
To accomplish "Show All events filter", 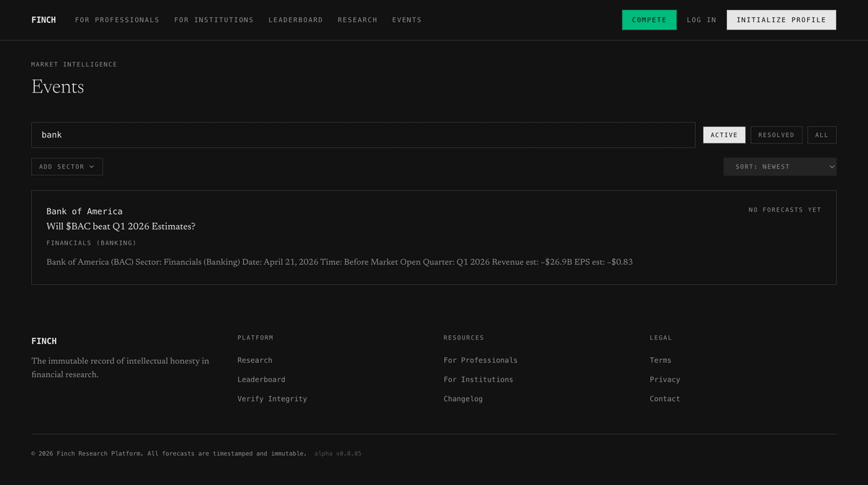I will [821, 135].
